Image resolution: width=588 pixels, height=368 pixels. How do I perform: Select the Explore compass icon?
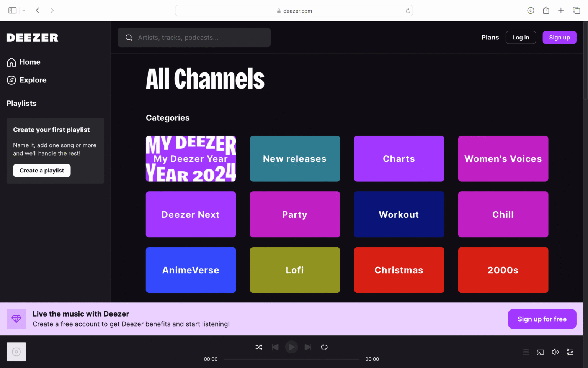11,80
